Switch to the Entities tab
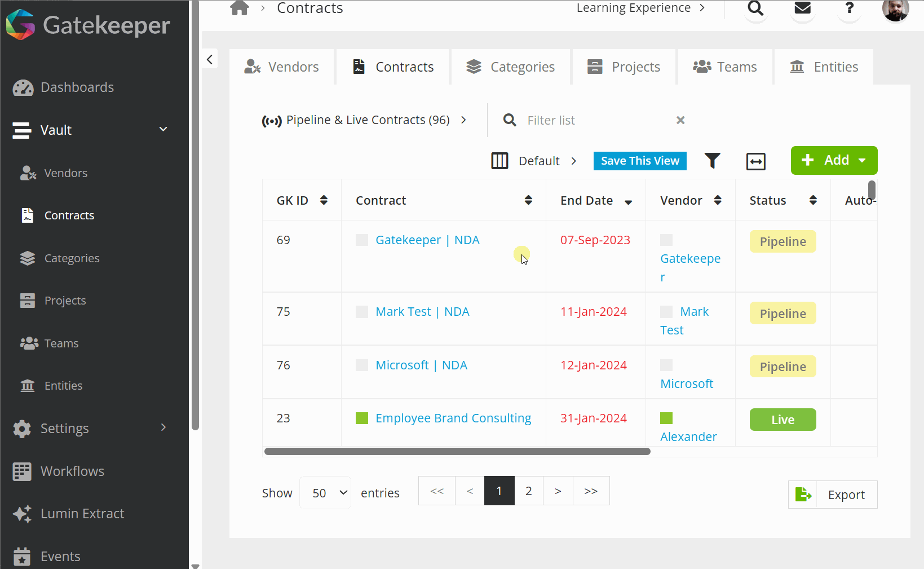This screenshot has height=569, width=924. (x=824, y=67)
